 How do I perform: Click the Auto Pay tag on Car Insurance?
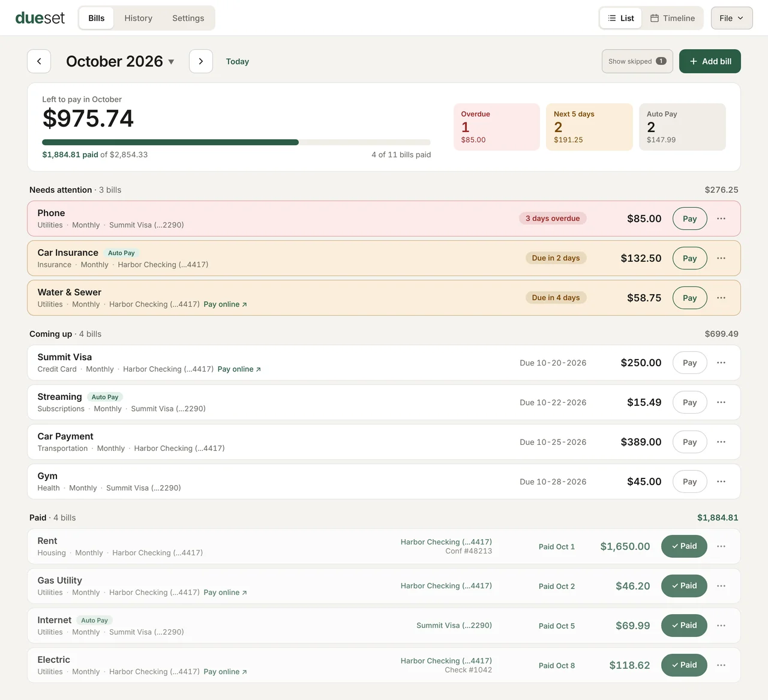(x=121, y=253)
